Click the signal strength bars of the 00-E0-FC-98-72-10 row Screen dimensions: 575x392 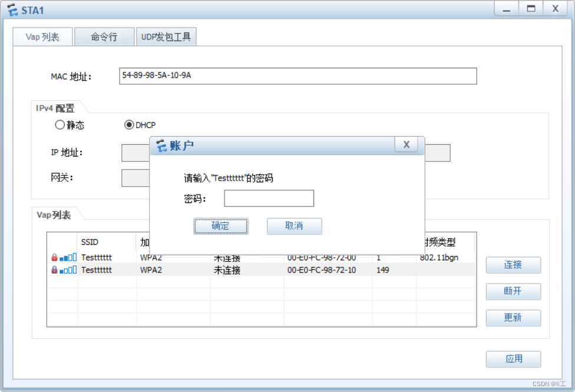tap(68, 270)
